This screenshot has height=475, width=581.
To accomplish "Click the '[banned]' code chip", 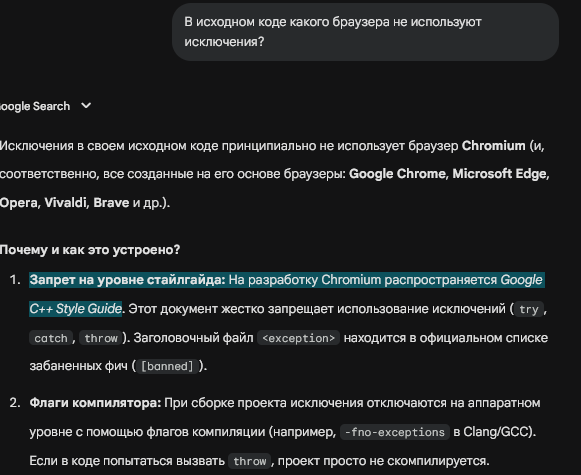I will coord(167,366).
